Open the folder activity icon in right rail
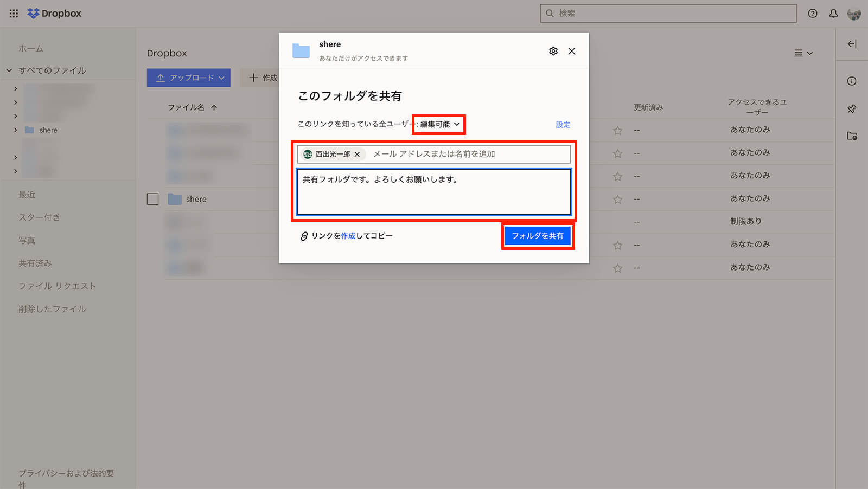 point(852,136)
